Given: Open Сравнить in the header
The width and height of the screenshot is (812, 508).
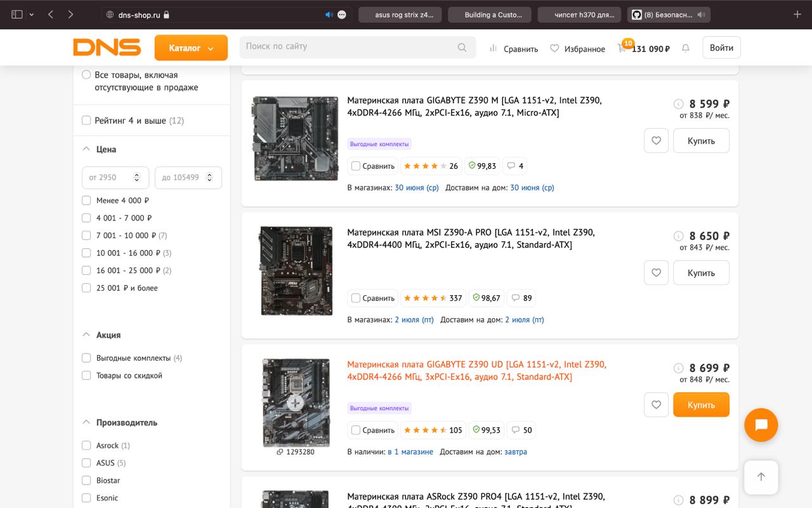Looking at the screenshot, I should pos(513,48).
